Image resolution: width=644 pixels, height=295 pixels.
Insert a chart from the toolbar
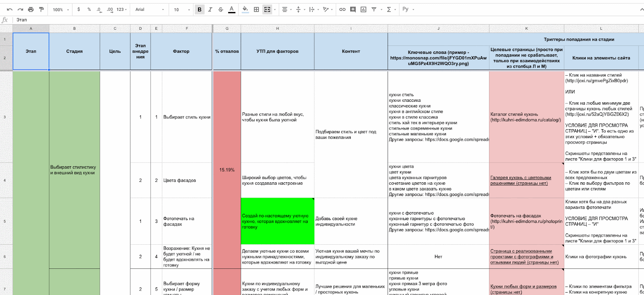(x=363, y=9)
